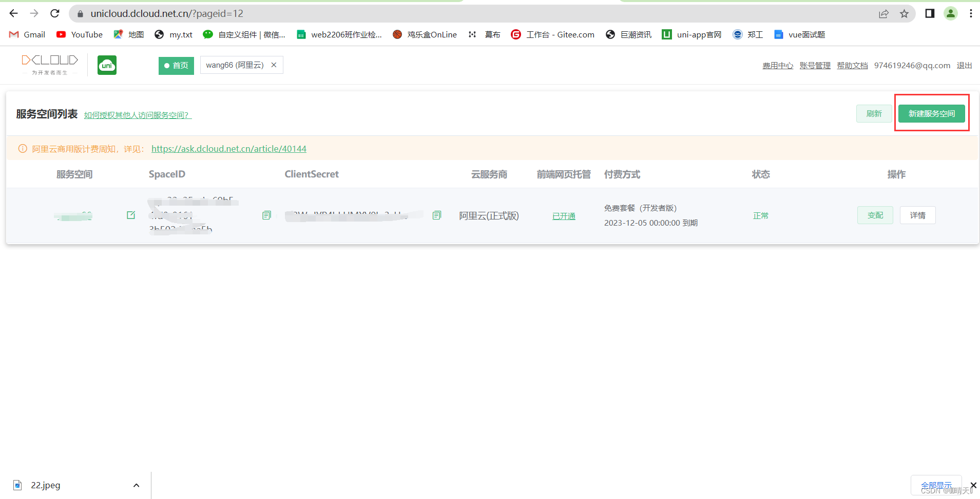Image resolution: width=980 pixels, height=499 pixels.
Task: Edit the service space name
Action: click(131, 215)
